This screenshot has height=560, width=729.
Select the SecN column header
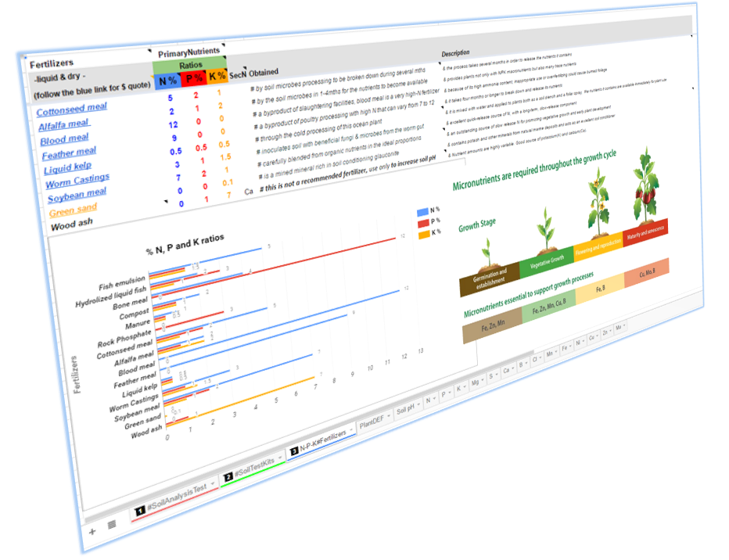tap(238, 74)
